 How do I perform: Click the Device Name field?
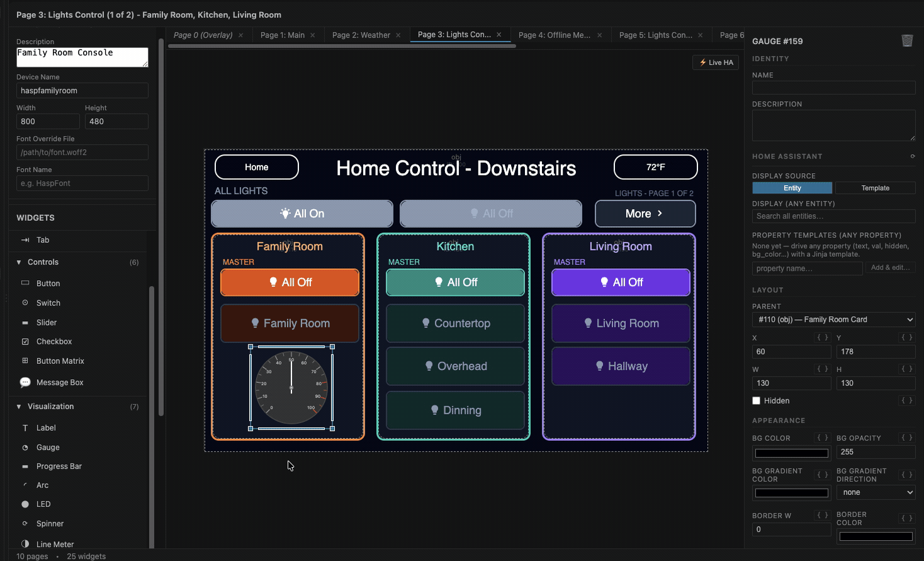[x=82, y=91]
